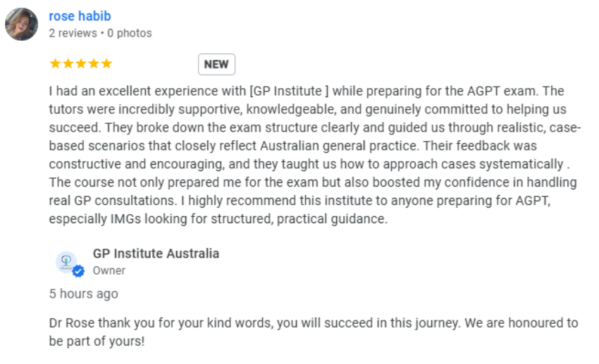Image resolution: width=599 pixels, height=364 pixels.
Task: Click the review line starting "The course not only"
Action: pyautogui.click(x=313, y=182)
